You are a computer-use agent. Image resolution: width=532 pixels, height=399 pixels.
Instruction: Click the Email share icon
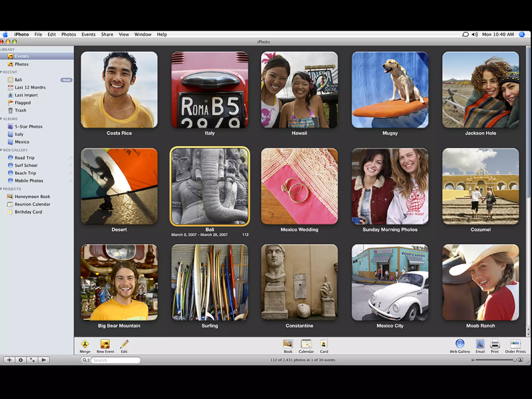pos(480,344)
